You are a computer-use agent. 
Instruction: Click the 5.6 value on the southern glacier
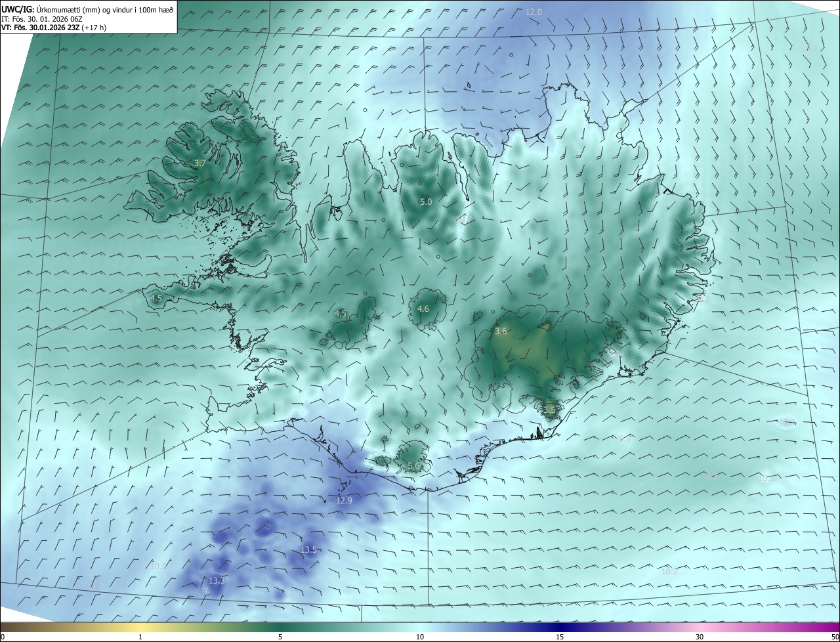[413, 466]
